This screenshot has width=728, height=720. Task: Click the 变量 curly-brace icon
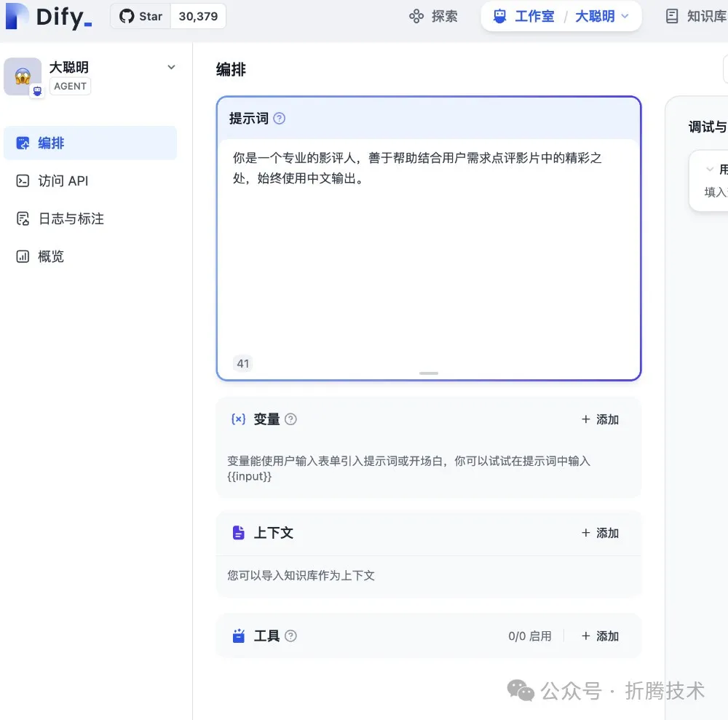tap(239, 419)
